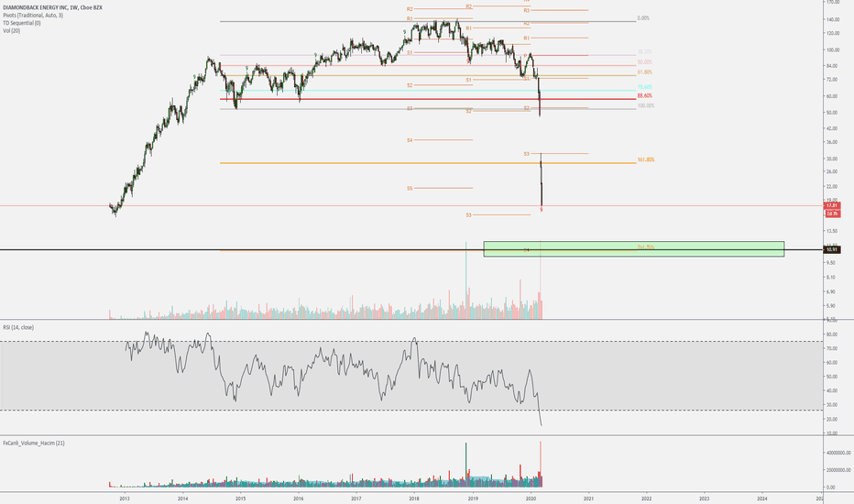Select the FxCanli_Volume_Hacim (21) pane label
Viewport: 854px width, 504px height.
pyautogui.click(x=34, y=443)
